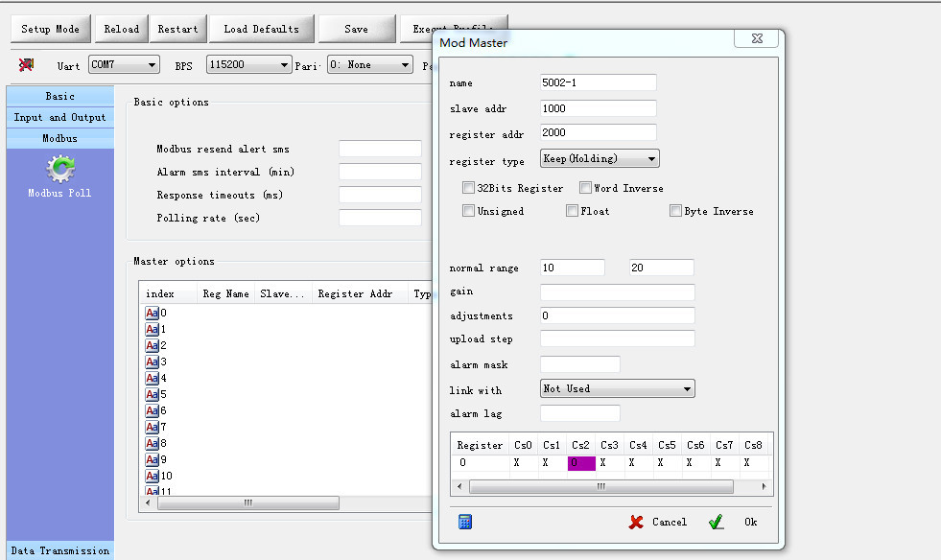
Task: Select the Aa icon for index 9
Action: 152,459
